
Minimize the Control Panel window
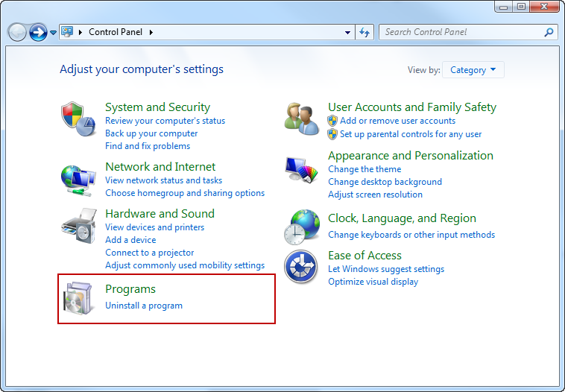pos(504,7)
